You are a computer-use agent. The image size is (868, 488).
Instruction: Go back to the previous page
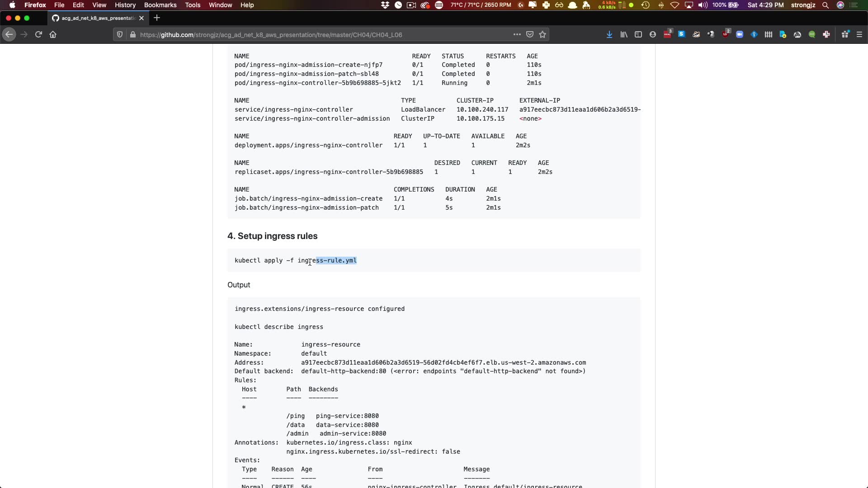pyautogui.click(x=9, y=34)
